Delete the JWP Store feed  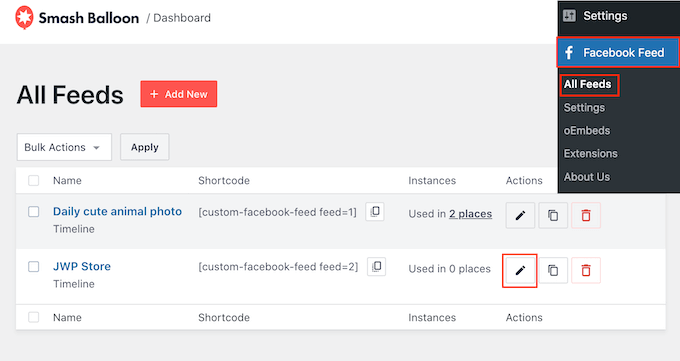tap(586, 270)
